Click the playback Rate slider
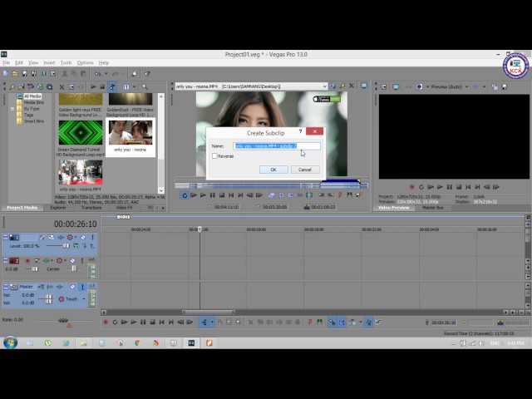Screen dimensions: 532x399 click(x=63, y=320)
